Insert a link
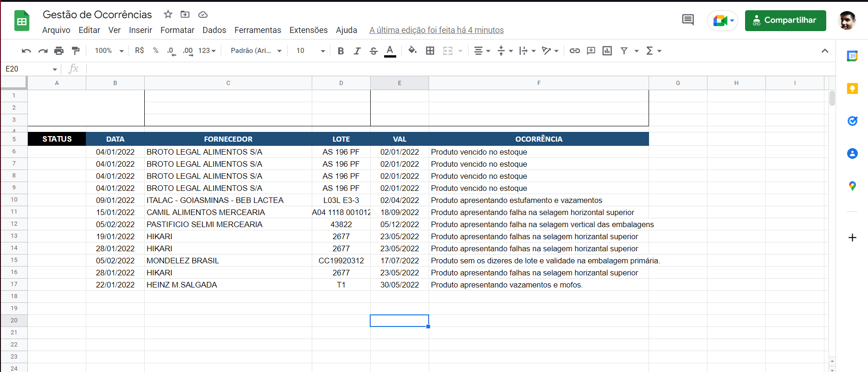868x372 pixels. pyautogui.click(x=575, y=51)
